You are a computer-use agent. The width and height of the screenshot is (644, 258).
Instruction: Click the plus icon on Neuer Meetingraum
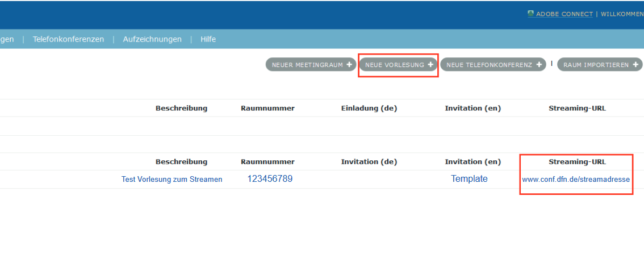tap(349, 65)
